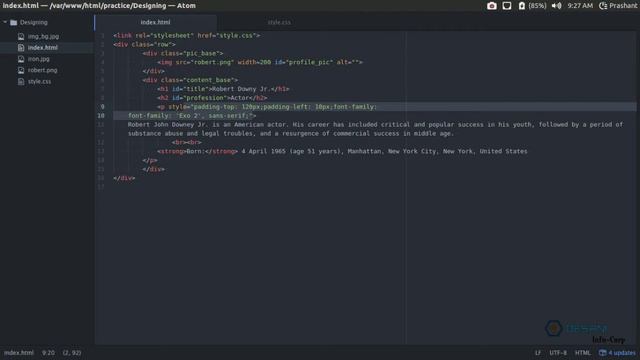Viewport: 640px width, 360px height.
Task: Change the HTML grammar selector
Action: tap(582, 353)
